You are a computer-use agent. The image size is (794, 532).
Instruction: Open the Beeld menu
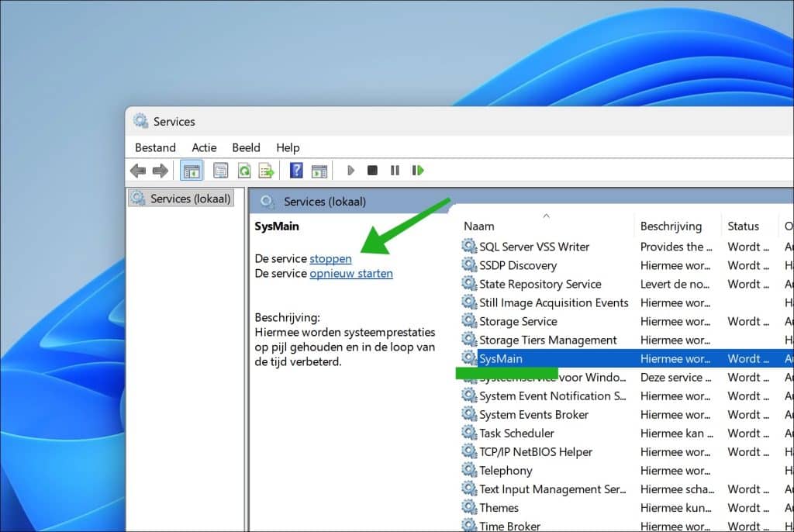(246, 147)
